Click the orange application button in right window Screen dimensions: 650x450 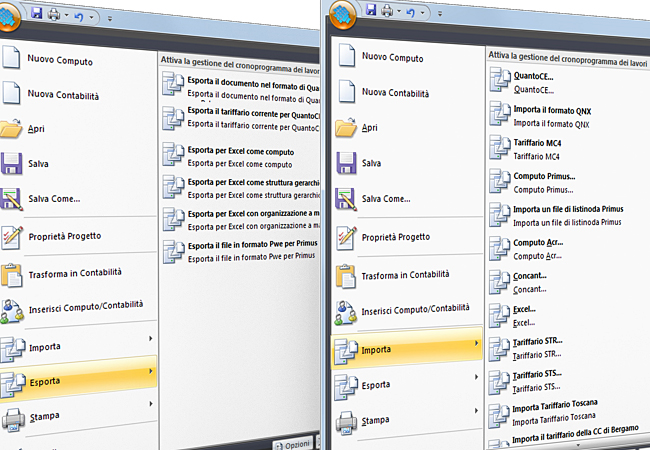(x=343, y=17)
